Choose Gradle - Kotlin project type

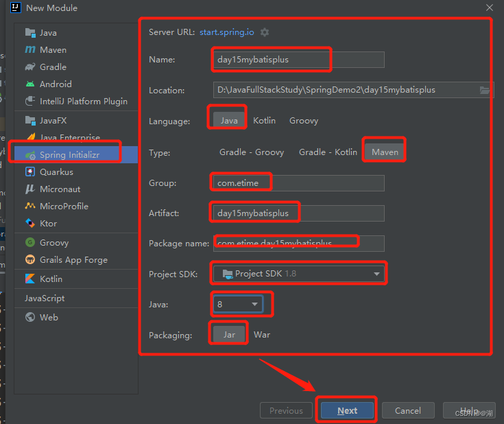pos(328,152)
